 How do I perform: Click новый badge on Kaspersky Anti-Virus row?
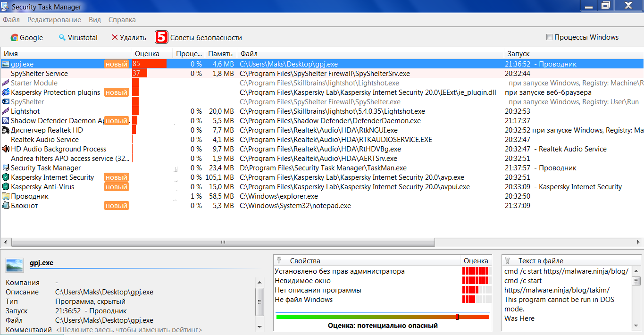click(116, 187)
